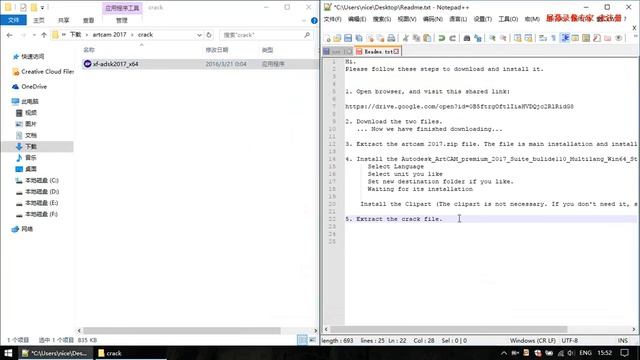This screenshot has width=640, height=360.
Task: Click the Cut scissors icon in Notepad++
Action: (x=405, y=38)
